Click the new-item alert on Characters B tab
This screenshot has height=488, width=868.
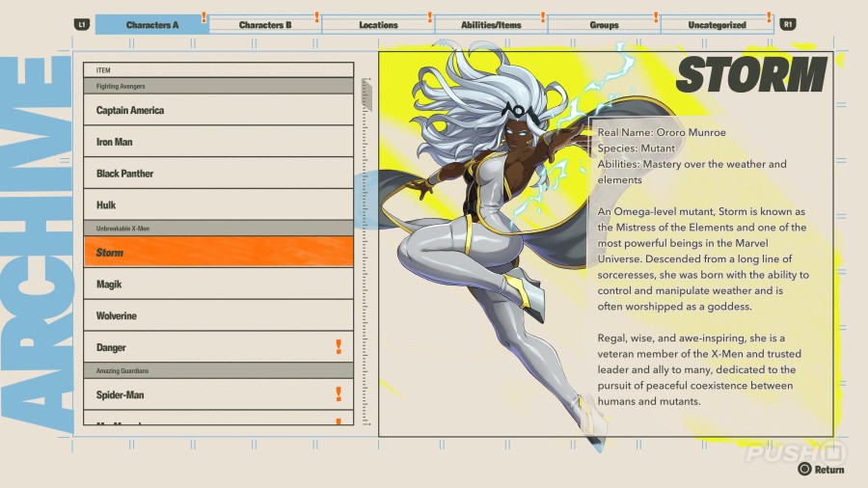click(x=316, y=17)
